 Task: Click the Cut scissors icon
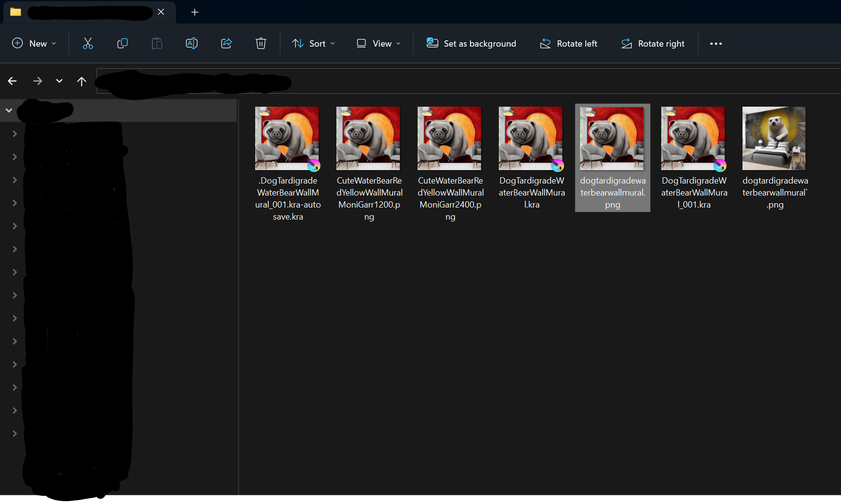pyautogui.click(x=87, y=44)
